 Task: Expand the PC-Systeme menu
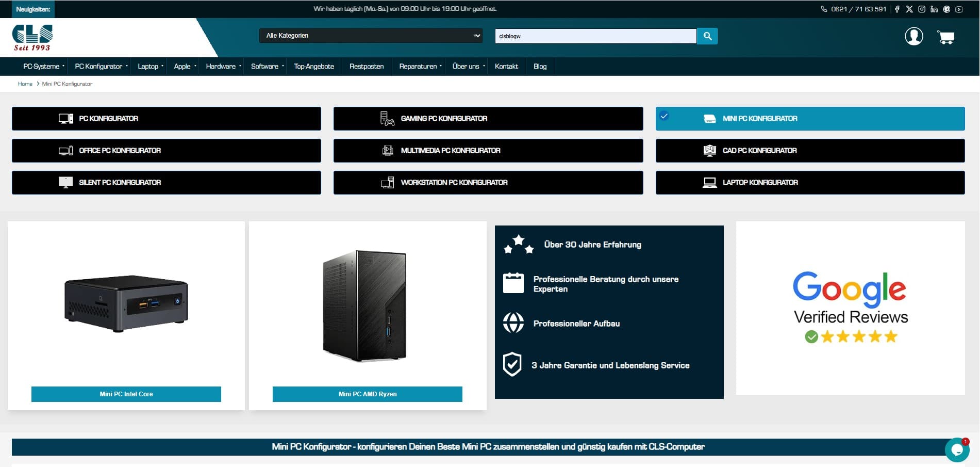point(44,67)
